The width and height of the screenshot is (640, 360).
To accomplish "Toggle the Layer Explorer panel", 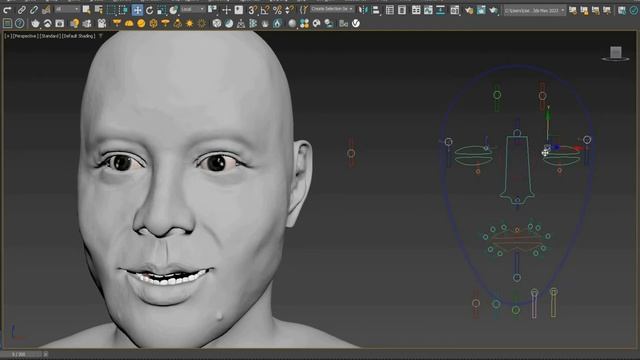I will [402, 10].
